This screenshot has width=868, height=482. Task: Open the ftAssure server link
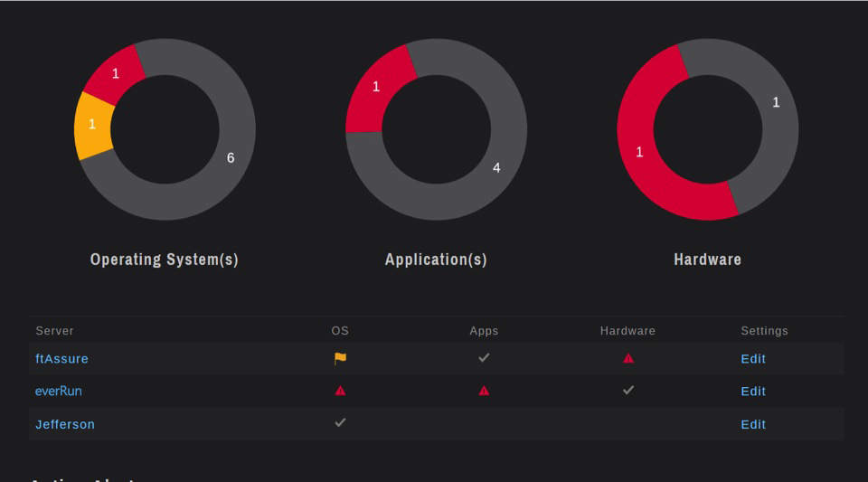[x=61, y=359]
